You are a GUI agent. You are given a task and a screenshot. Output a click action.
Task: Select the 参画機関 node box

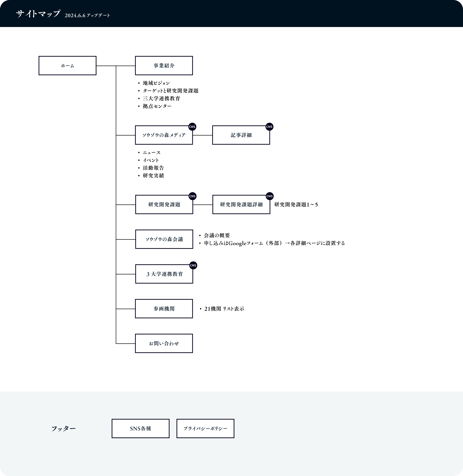point(164,309)
